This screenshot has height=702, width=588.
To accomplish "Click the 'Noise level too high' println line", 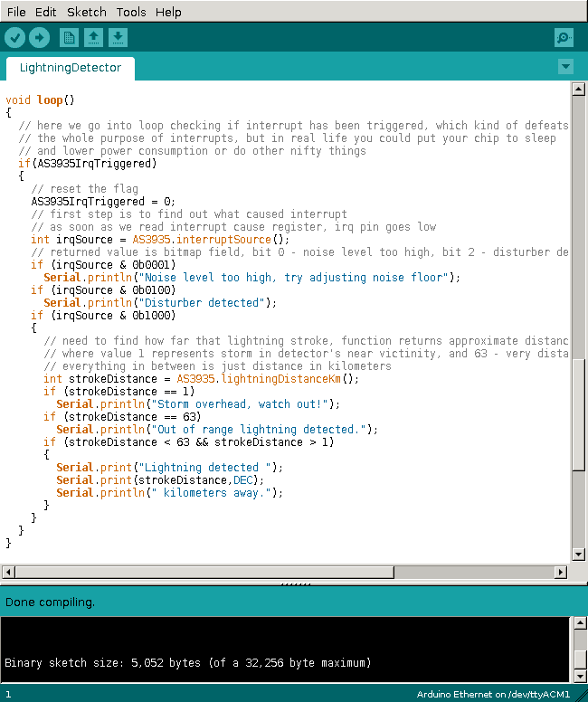I will click(x=251, y=278).
